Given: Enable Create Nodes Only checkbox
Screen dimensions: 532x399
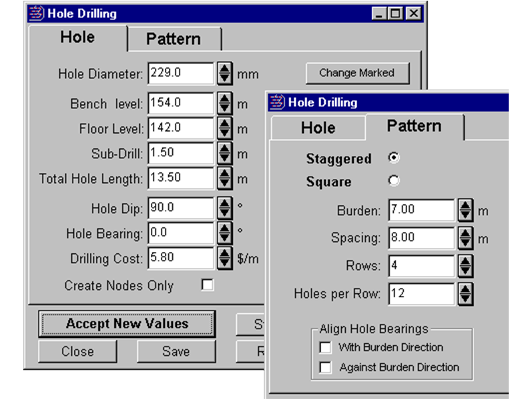Looking at the screenshot, I should click(x=207, y=285).
